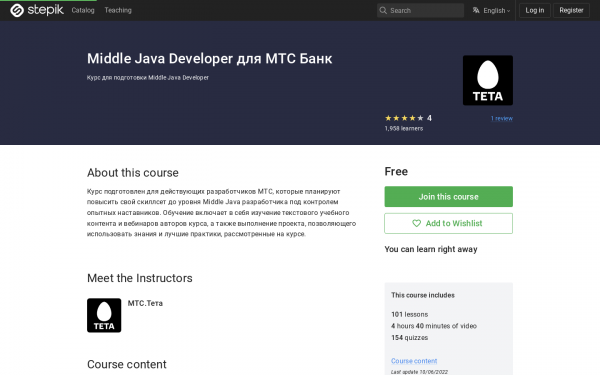
Task: Click the 101 lessons text
Action: [x=409, y=315]
